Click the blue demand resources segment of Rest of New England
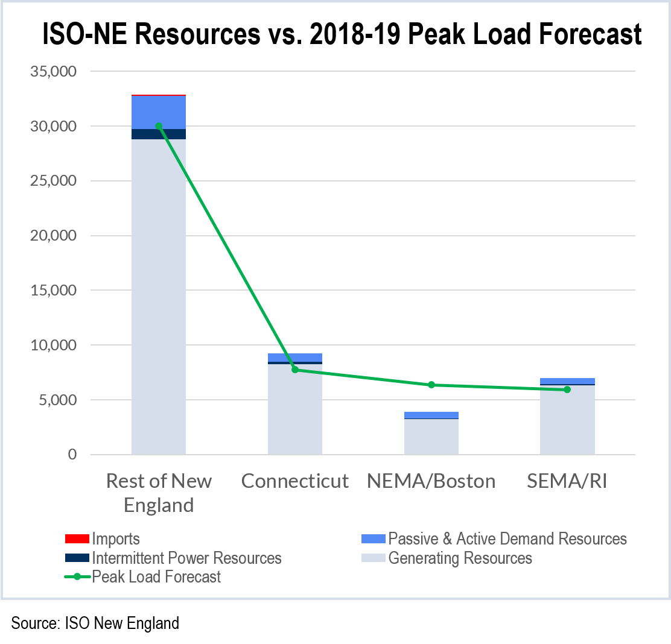671x644 pixels. pyautogui.click(x=159, y=112)
